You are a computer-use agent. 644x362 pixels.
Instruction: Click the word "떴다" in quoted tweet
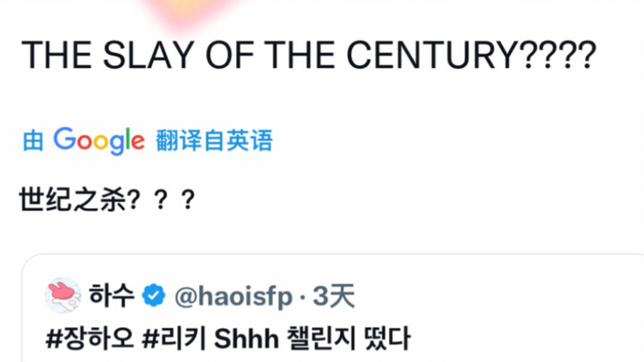point(392,340)
